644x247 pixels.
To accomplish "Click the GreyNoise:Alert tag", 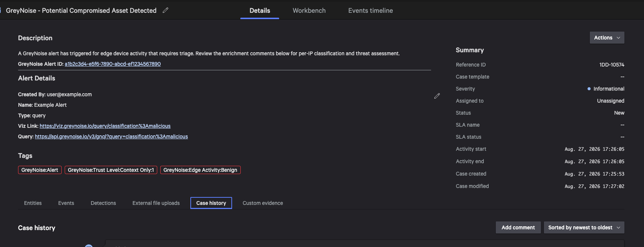I will 39,170.
